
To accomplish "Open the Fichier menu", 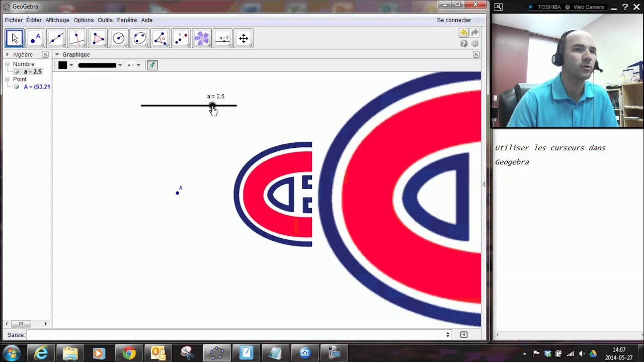I will point(14,20).
